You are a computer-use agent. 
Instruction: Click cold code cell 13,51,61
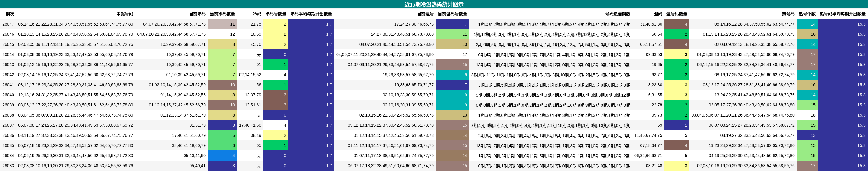tap(253, 105)
